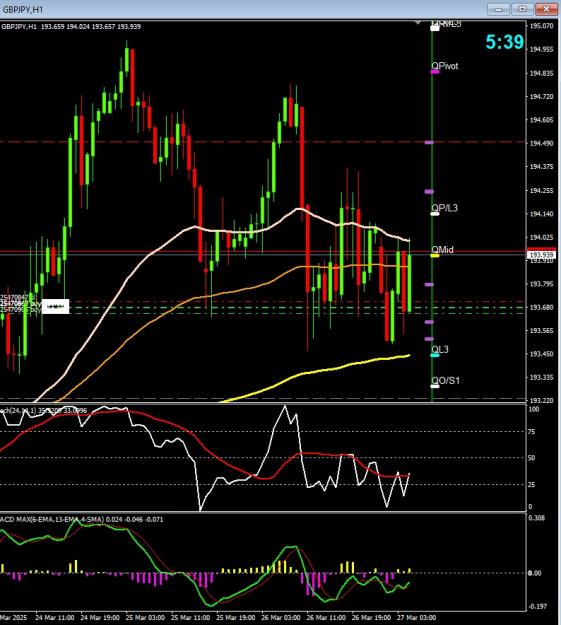
Task: Select the GBPJPY,H1 OHLC info text
Action: tap(71, 26)
